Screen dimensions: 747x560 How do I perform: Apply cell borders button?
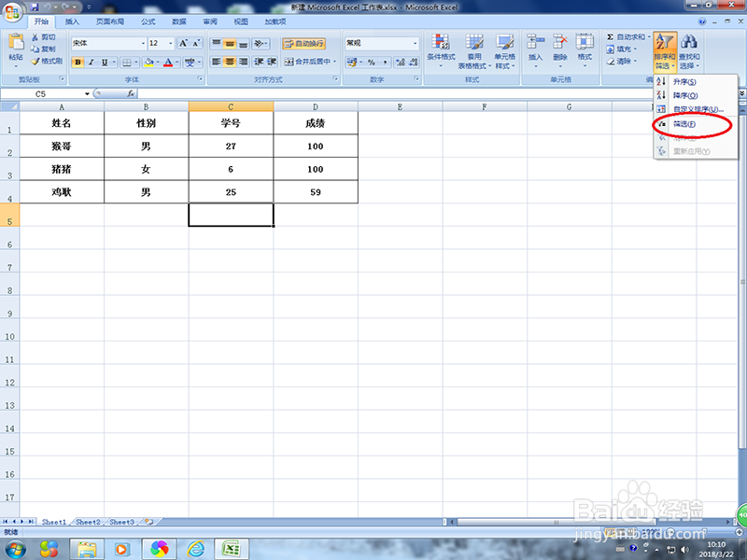tap(127, 62)
